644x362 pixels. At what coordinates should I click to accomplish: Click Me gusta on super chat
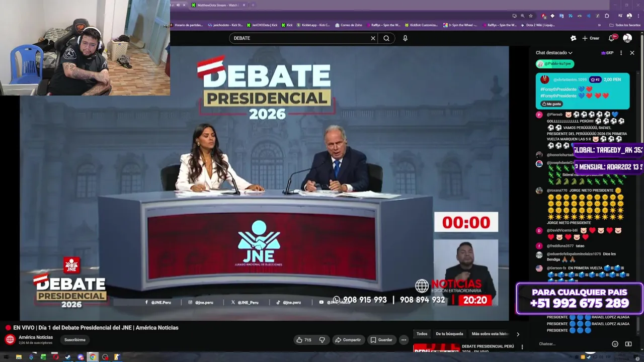551,104
